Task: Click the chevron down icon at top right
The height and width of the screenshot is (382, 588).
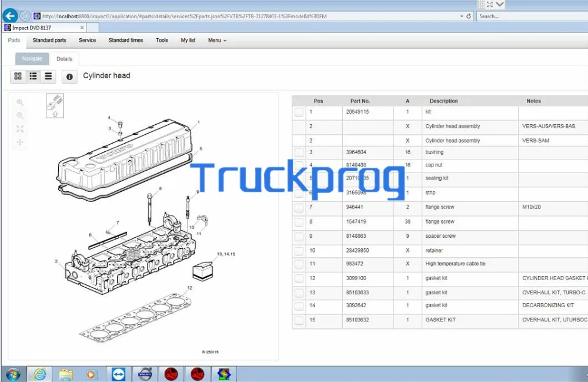Action: coord(500,5)
